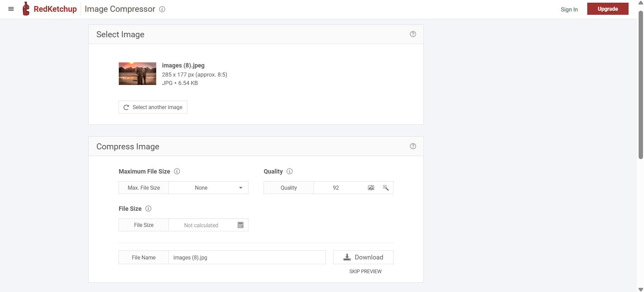Image resolution: width=644 pixels, height=292 pixels.
Task: Click the compare preview icon in Quality
Action: (371, 188)
